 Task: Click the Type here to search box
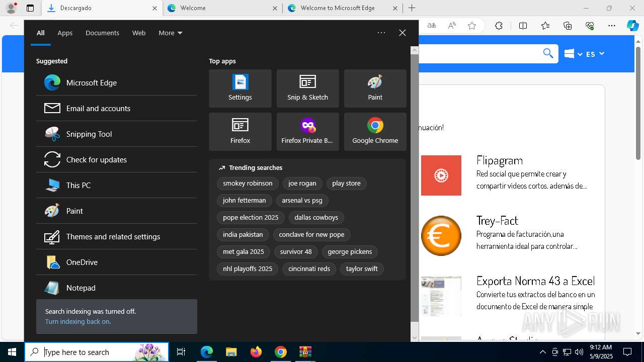point(97,352)
